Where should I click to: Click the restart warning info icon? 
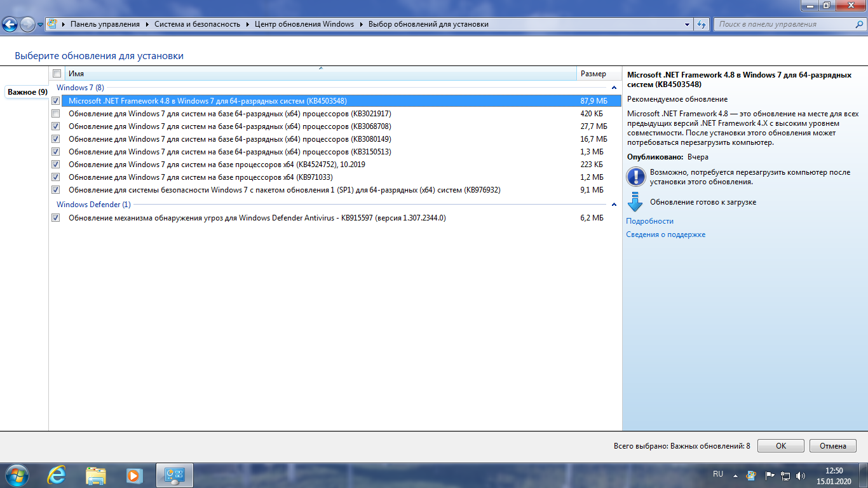pyautogui.click(x=635, y=177)
